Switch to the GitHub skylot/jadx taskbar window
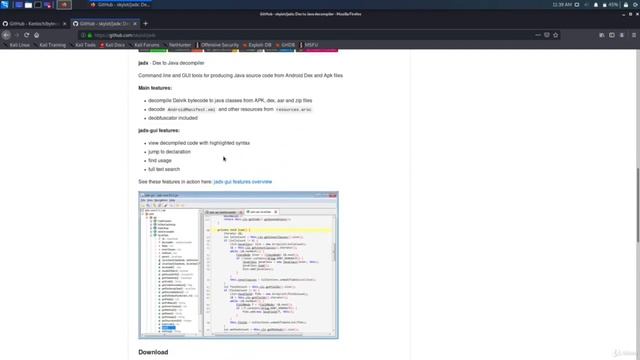The height and width of the screenshot is (360, 640). tap(120, 5)
